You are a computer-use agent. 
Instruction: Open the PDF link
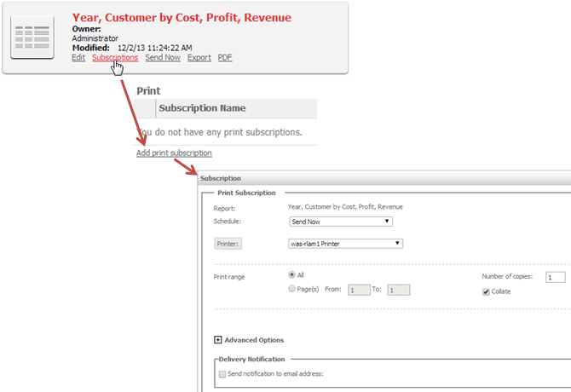click(x=225, y=57)
